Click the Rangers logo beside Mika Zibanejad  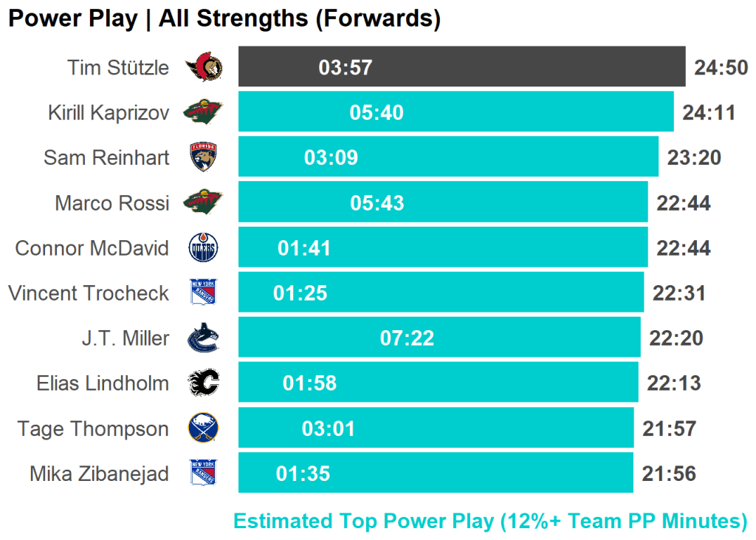pyautogui.click(x=204, y=474)
